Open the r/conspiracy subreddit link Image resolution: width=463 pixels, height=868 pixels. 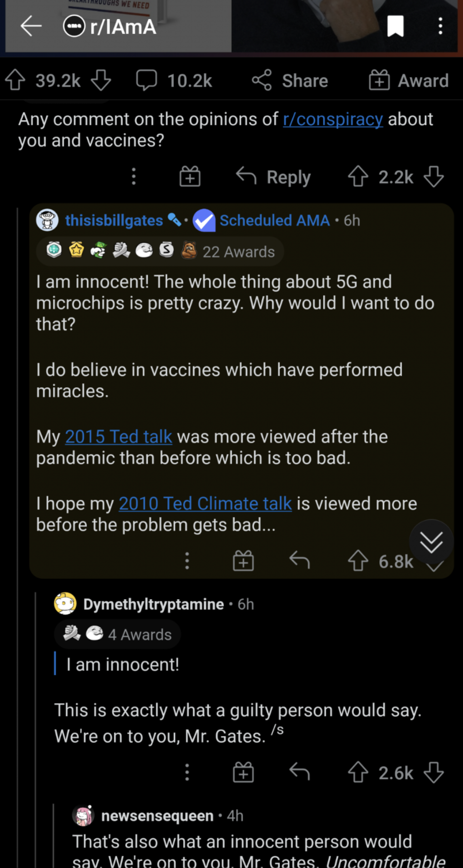point(333,119)
